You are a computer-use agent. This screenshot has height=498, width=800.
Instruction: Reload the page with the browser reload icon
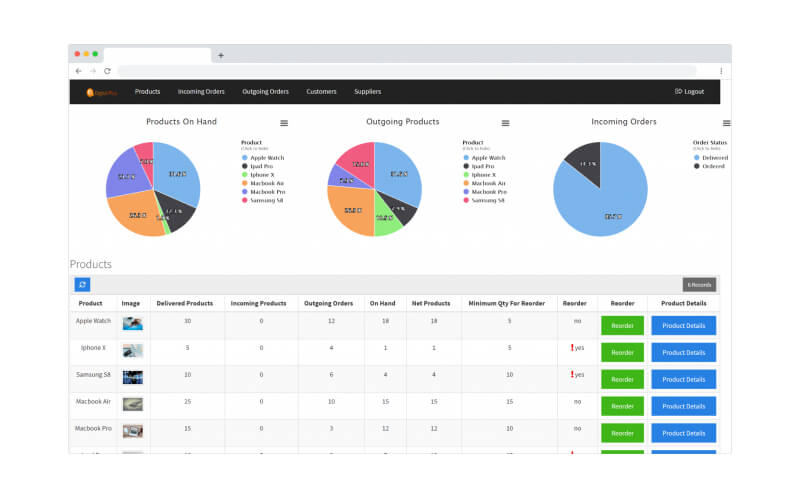click(x=107, y=71)
